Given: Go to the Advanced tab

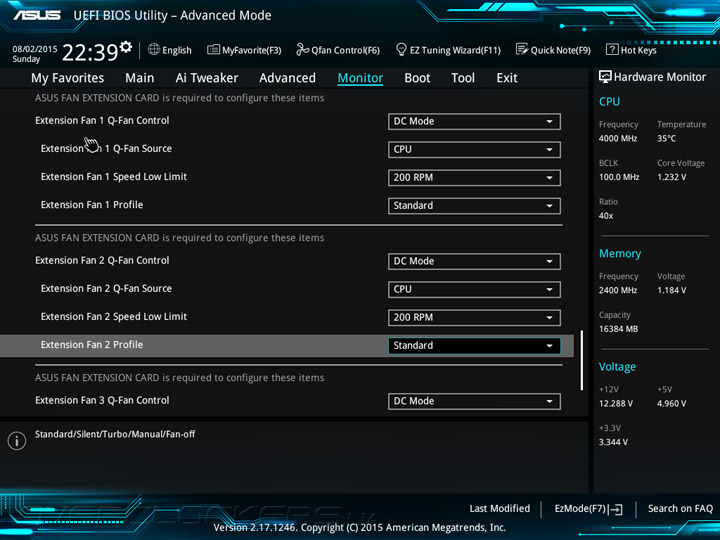Looking at the screenshot, I should tap(287, 78).
